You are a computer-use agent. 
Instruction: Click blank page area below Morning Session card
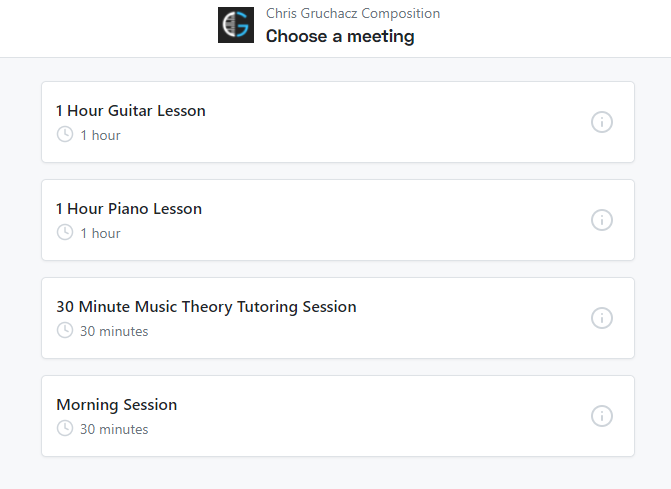[336, 474]
